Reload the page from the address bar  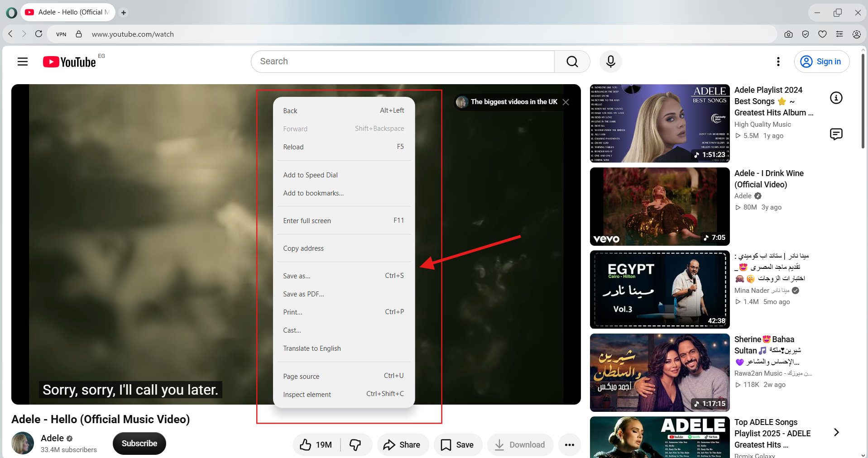click(x=39, y=34)
